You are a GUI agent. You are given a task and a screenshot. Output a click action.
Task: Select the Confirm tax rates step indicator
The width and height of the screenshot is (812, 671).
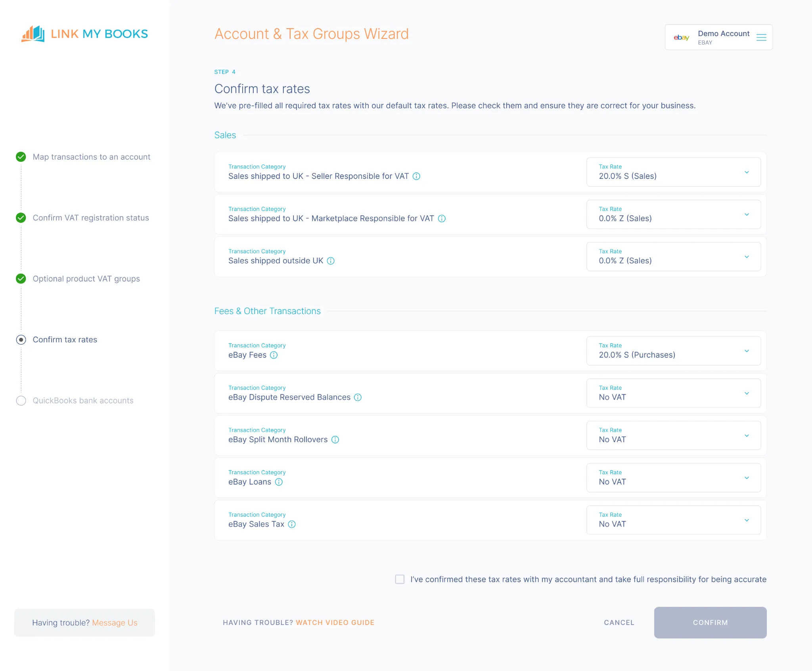[21, 339]
